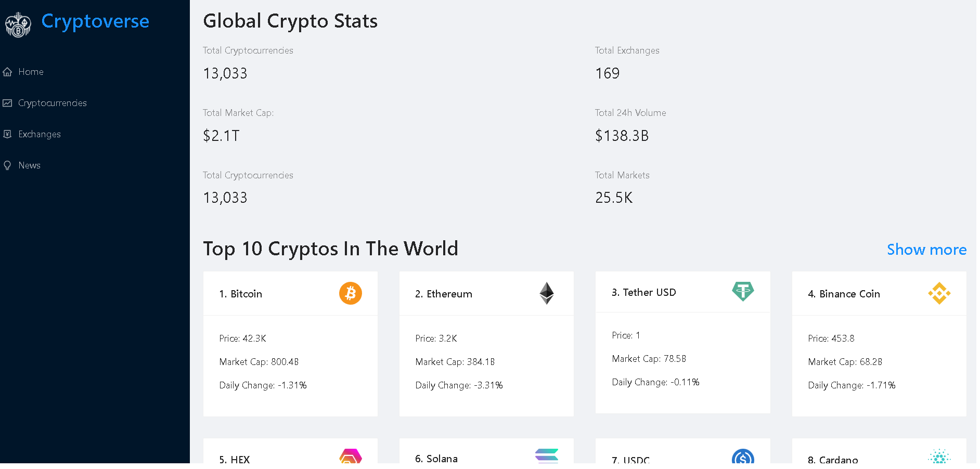The image size is (980, 469).
Task: Click the Bitcoin coin icon
Action: (350, 293)
